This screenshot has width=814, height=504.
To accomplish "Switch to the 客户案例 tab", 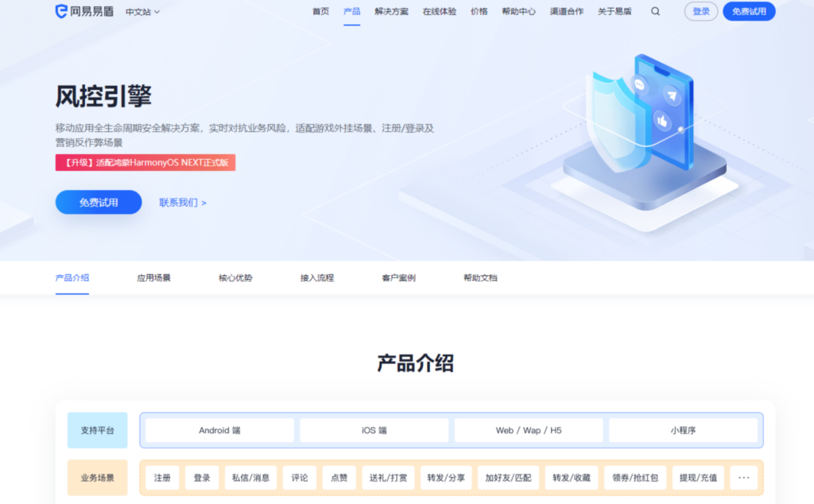I will click(397, 278).
